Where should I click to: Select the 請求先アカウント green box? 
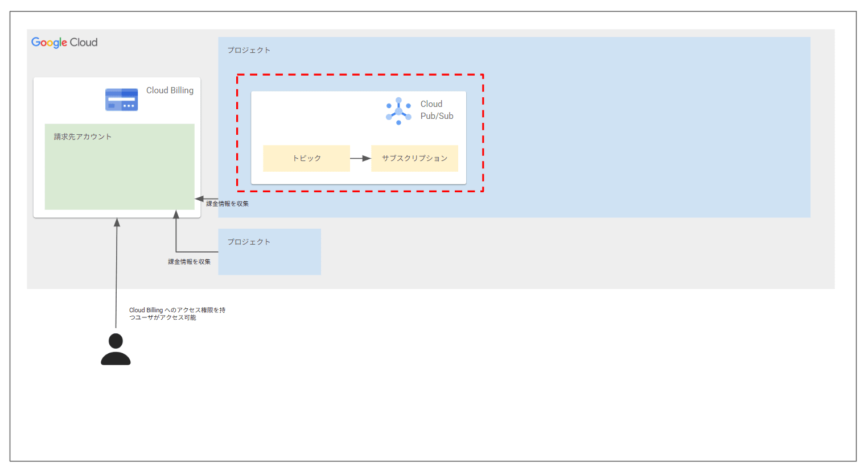120,167
